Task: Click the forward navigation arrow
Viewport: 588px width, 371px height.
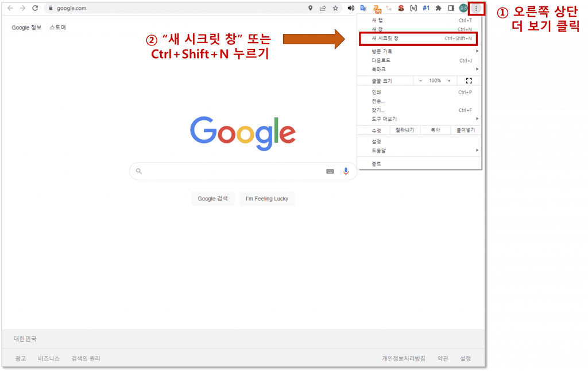Action: [22, 8]
